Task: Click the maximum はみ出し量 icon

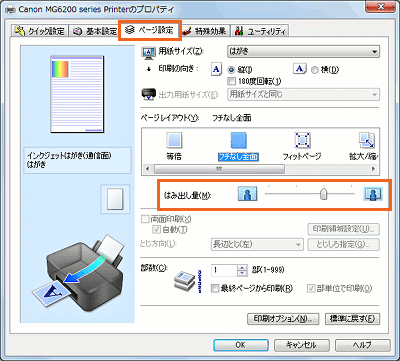Action: pos(373,194)
